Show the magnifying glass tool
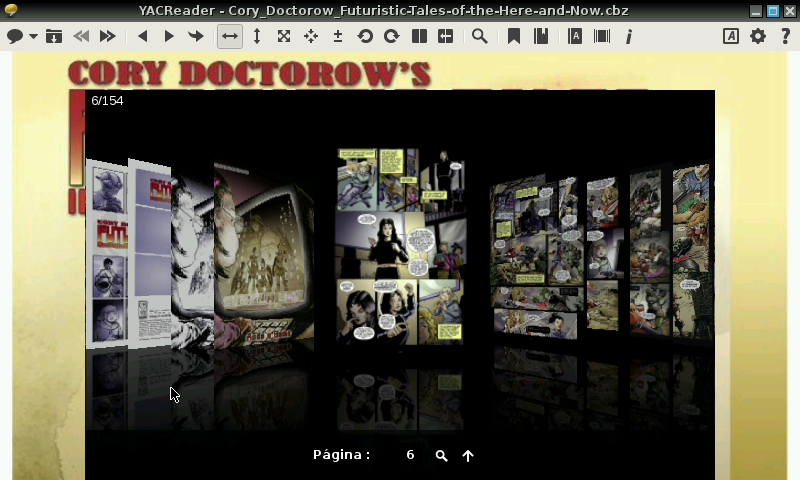 (480, 36)
